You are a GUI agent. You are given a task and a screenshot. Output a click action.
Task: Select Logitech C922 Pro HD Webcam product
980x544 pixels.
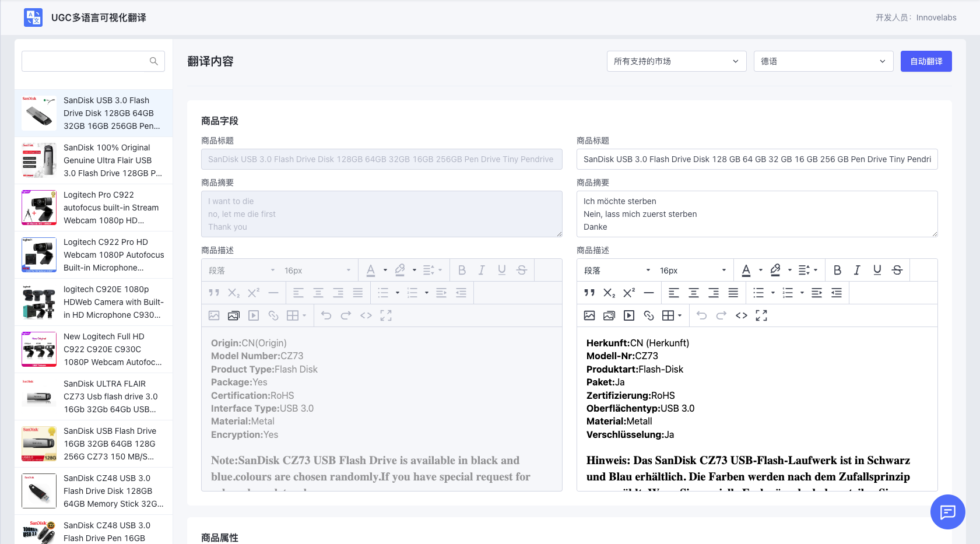[93, 255]
